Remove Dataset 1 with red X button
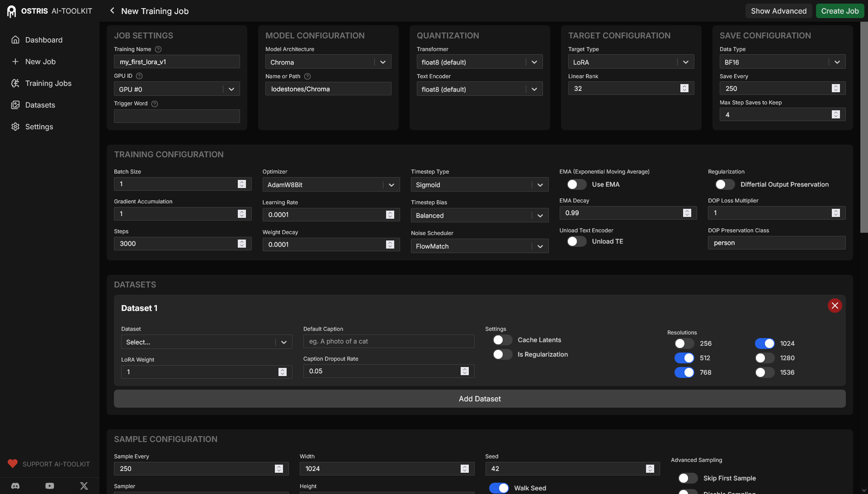 point(835,306)
